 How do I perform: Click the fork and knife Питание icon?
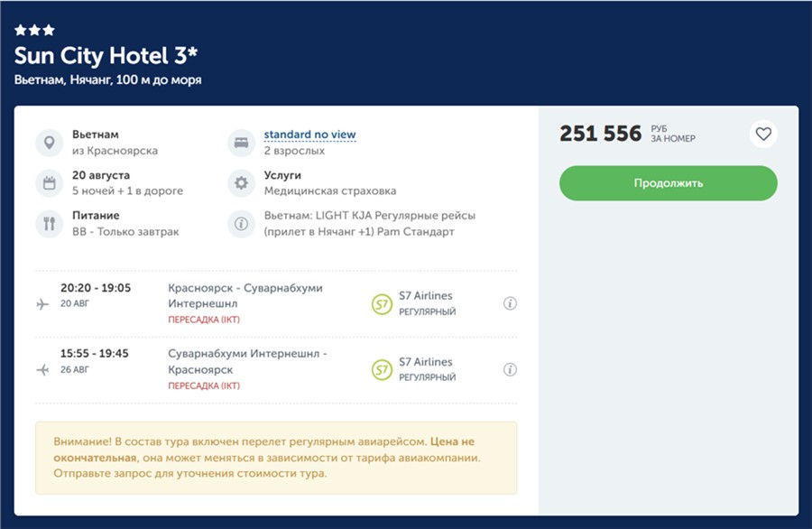[x=50, y=224]
